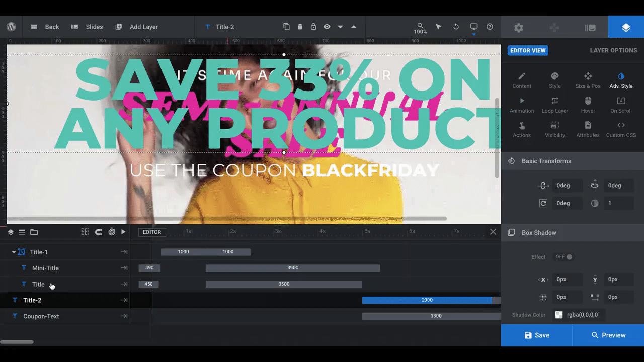Click the shadow Y offset field
Image resolution: width=644 pixels, height=362 pixels.
pyautogui.click(x=618, y=279)
